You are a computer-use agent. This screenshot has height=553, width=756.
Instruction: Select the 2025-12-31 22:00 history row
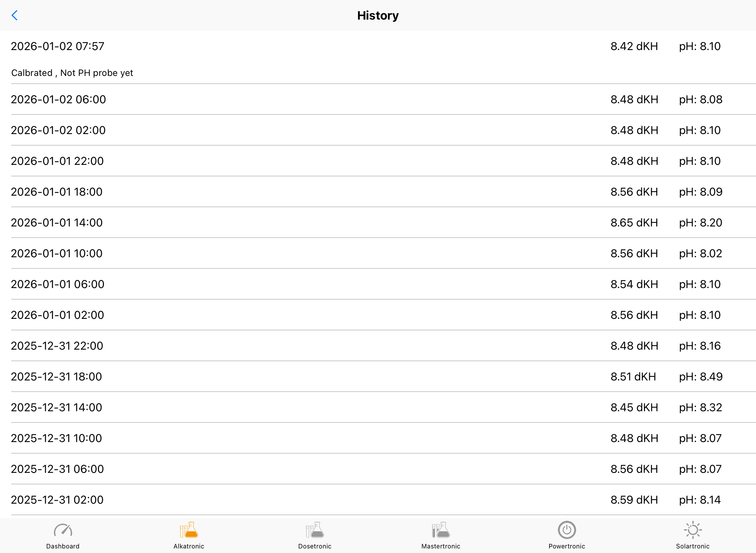coord(57,346)
